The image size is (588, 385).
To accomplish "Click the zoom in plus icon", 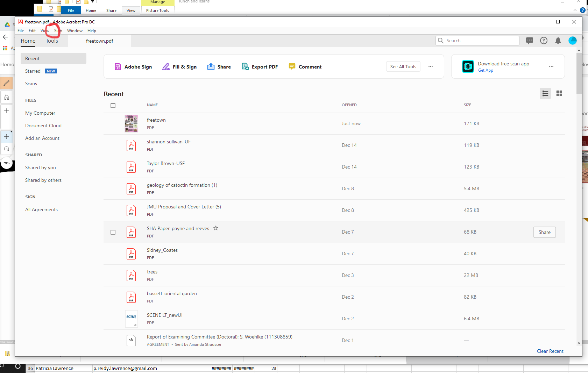I will (x=7, y=110).
